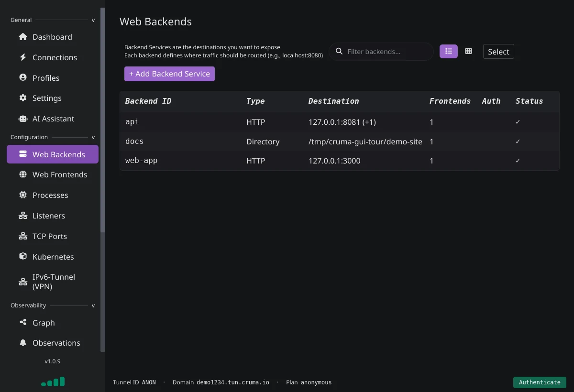Click the Profiles user icon

pos(22,77)
